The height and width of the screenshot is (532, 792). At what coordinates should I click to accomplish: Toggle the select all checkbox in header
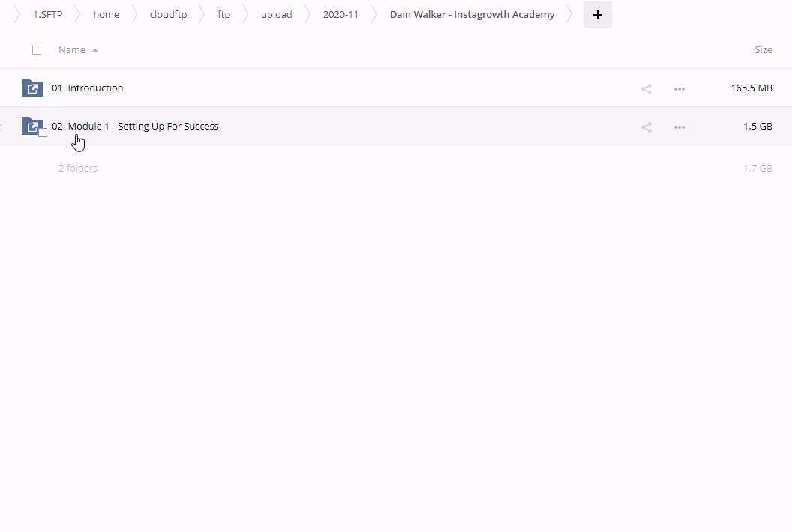point(37,50)
